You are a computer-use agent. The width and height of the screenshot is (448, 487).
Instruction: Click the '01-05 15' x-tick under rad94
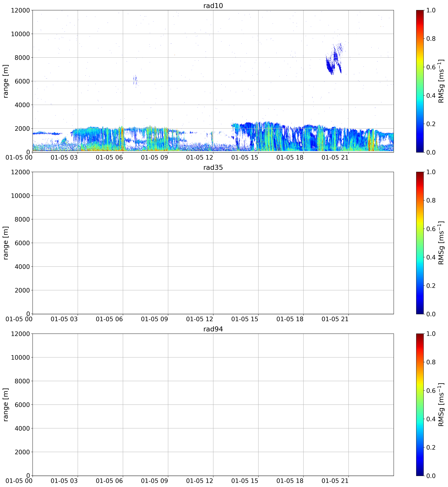click(245, 481)
